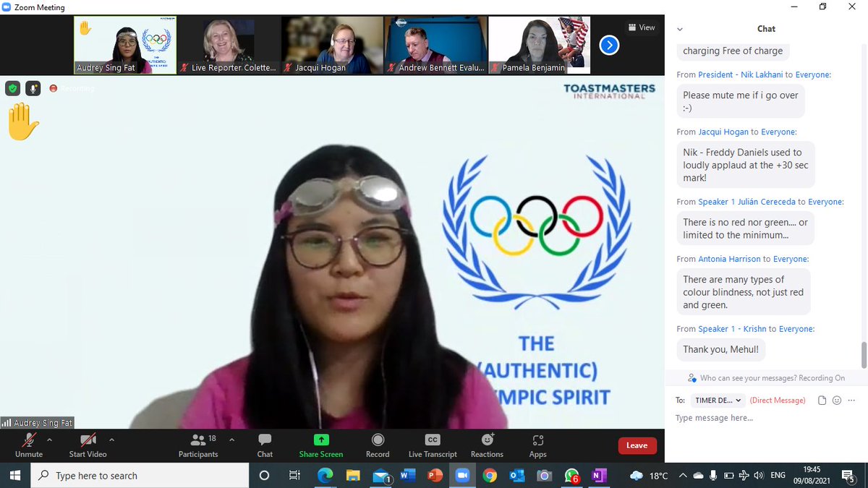Image resolution: width=868 pixels, height=488 pixels.
Task: Open Windows notification center
Action: pyautogui.click(x=848, y=476)
